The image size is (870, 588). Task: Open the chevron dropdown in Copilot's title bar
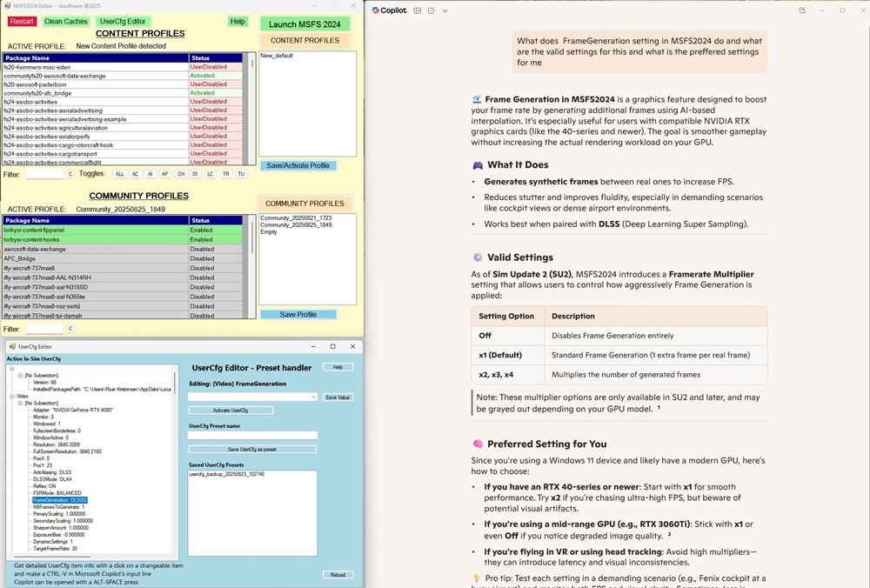pos(446,10)
